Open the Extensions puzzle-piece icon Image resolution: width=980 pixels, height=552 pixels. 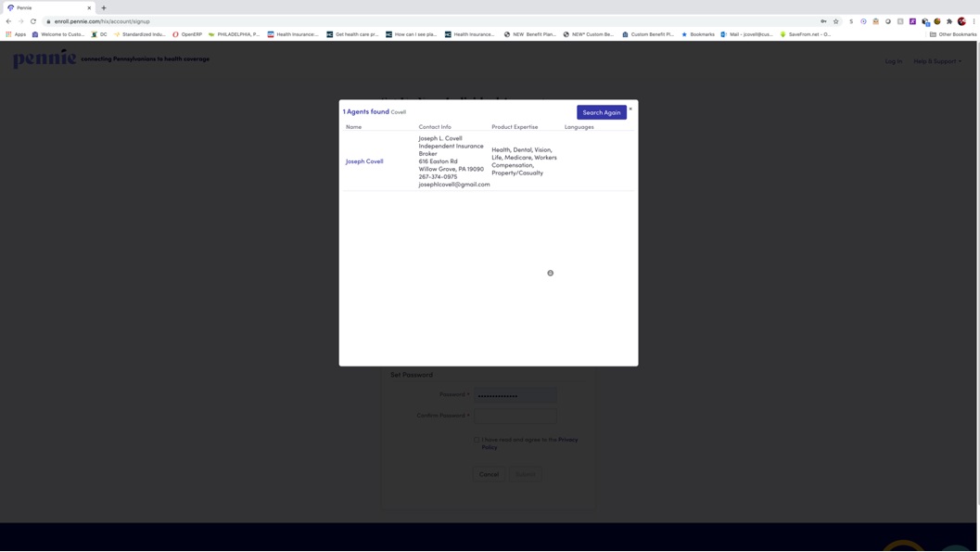949,21
